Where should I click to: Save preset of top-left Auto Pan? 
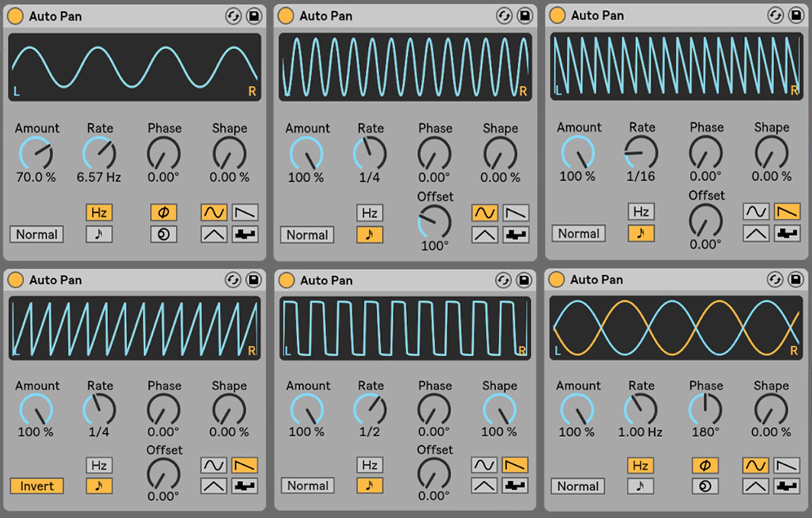pos(254,16)
